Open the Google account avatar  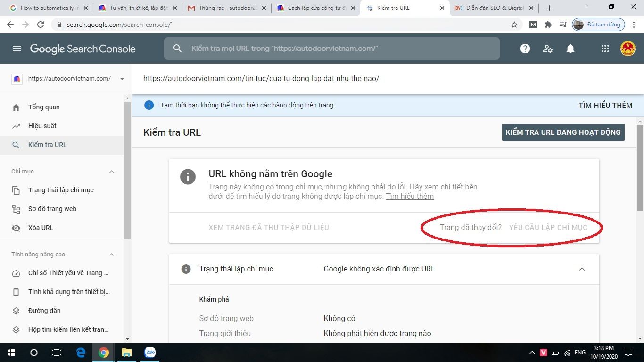tap(628, 49)
